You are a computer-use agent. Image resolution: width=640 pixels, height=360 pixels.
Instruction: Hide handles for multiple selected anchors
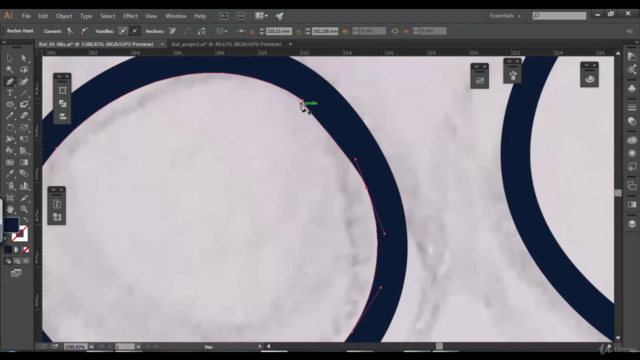click(x=135, y=31)
